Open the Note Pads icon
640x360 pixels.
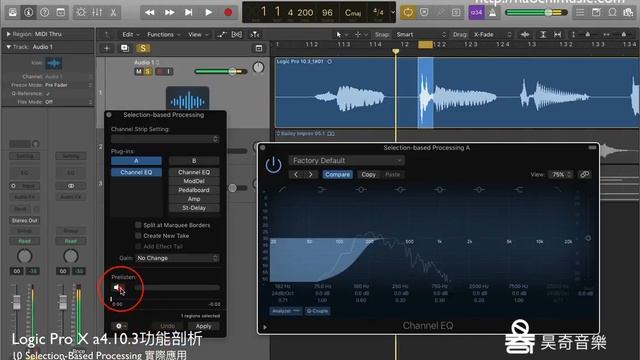(596, 13)
